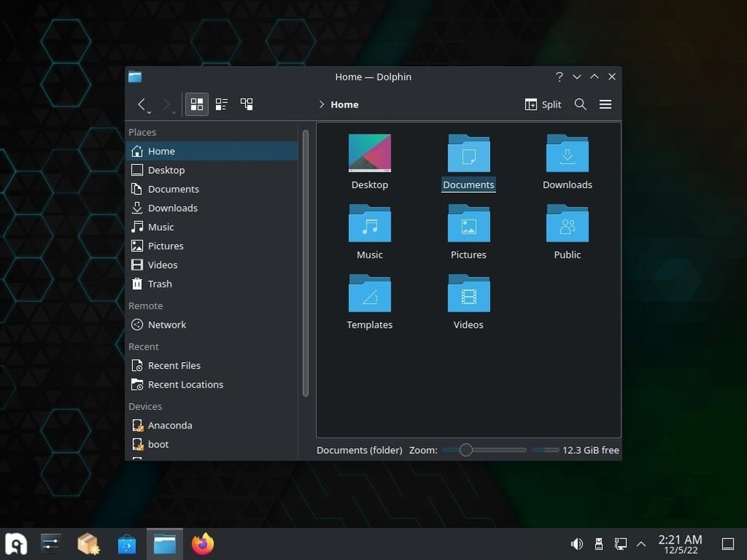Click the chevron before Home in the breadcrumb

pyautogui.click(x=321, y=105)
